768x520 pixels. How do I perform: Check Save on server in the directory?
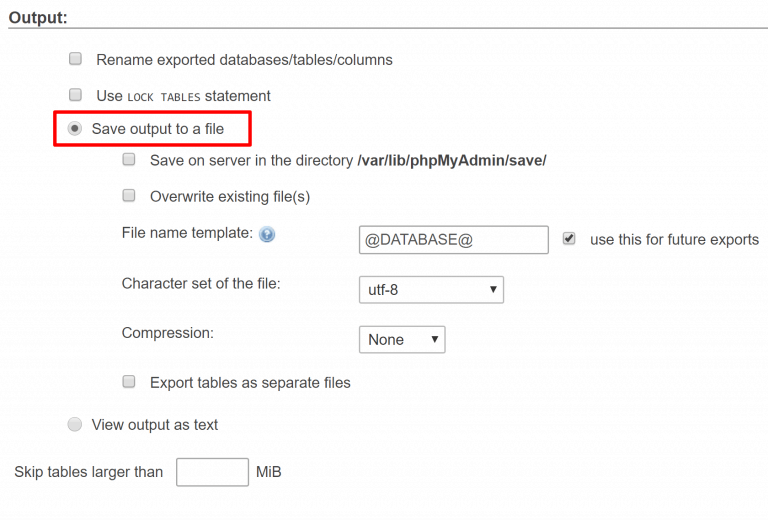pyautogui.click(x=128, y=159)
